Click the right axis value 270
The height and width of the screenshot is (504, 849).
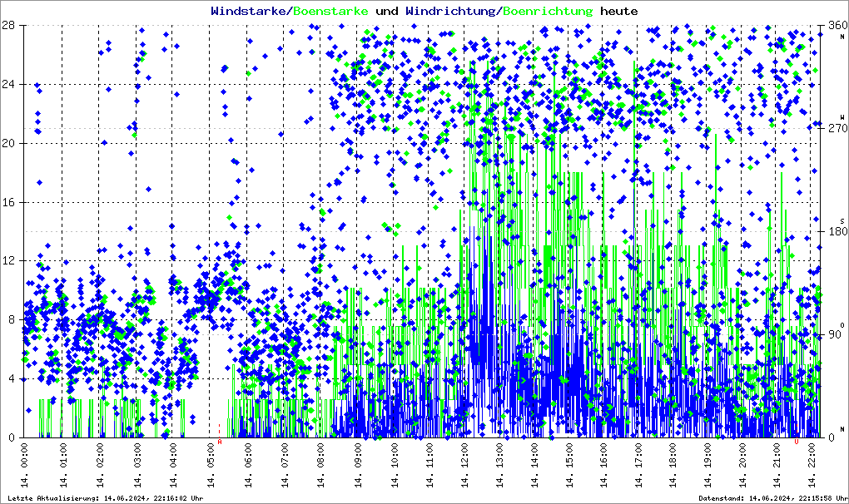[837, 128]
